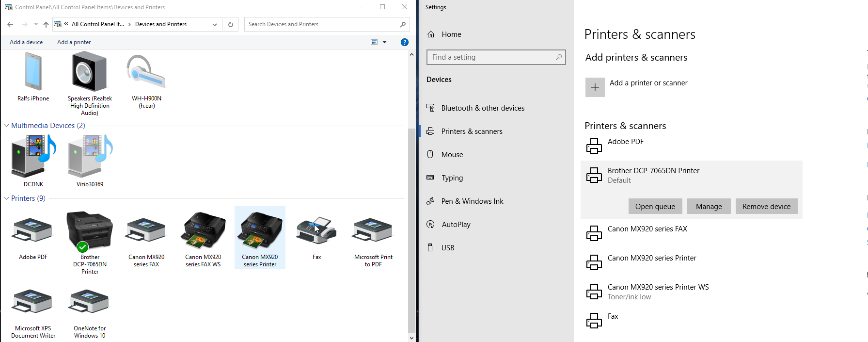The image size is (868, 342).
Task: Click the scroll up arrow in Control Panel
Action: (411, 54)
